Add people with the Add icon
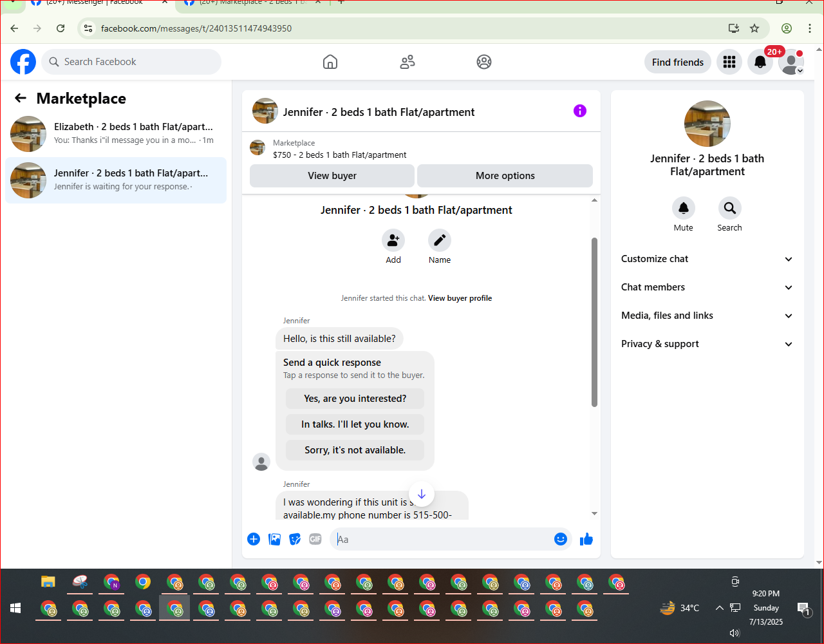Screen dimensions: 824x644 pyautogui.click(x=393, y=240)
